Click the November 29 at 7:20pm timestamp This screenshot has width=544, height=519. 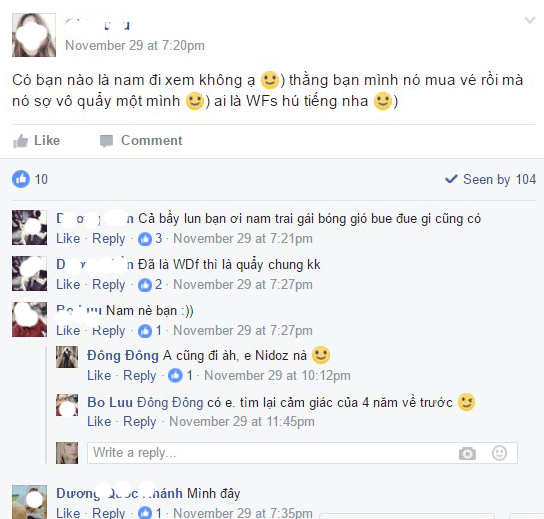click(135, 46)
